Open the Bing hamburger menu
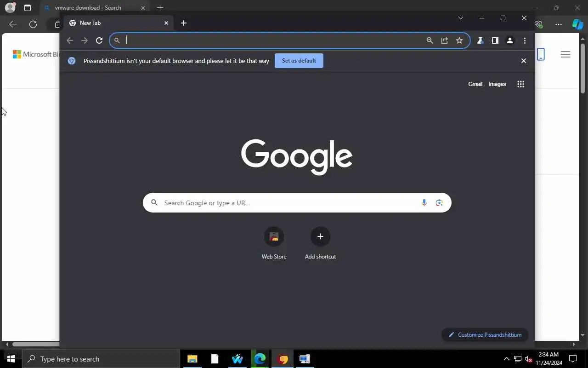This screenshot has width=588, height=368. coord(565,54)
